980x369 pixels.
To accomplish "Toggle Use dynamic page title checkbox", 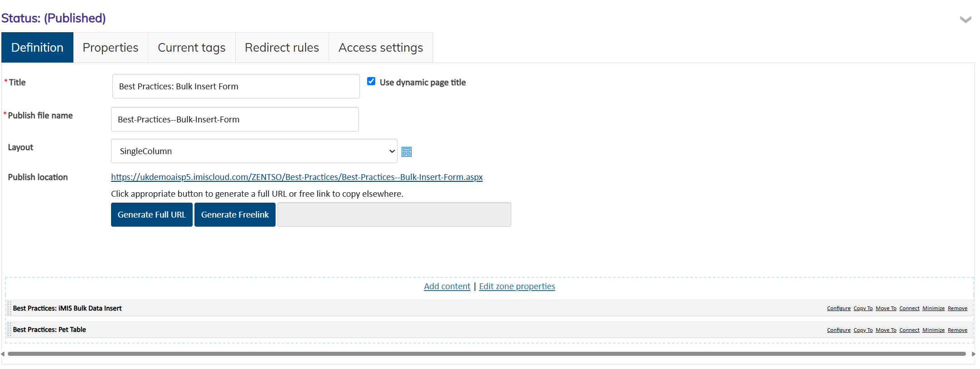I will pyautogui.click(x=371, y=82).
